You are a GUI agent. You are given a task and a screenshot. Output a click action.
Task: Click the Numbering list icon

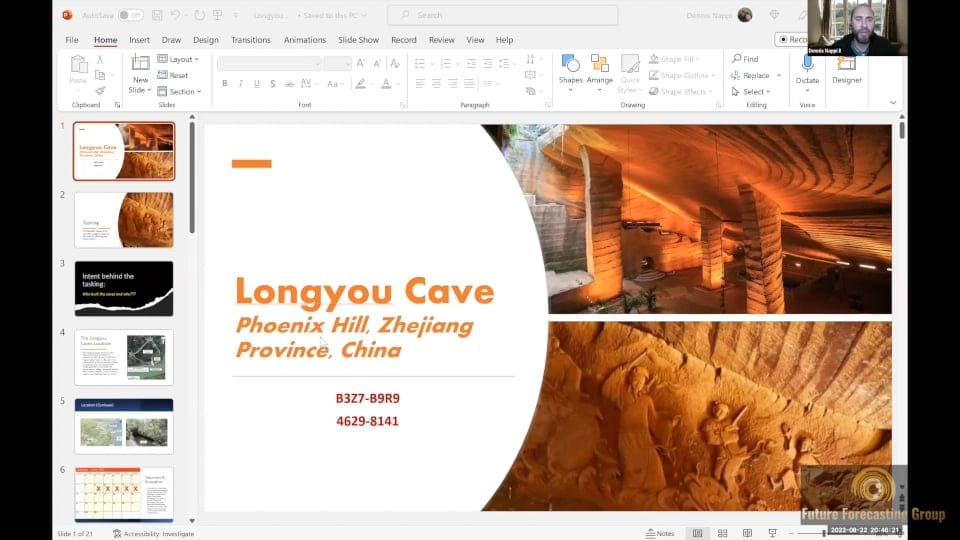[x=445, y=63]
